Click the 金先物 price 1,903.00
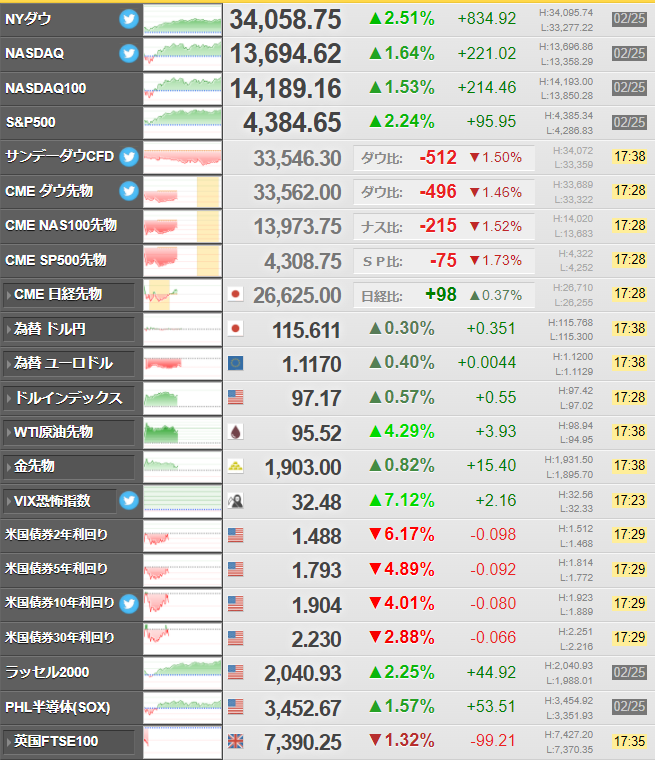 303,467
